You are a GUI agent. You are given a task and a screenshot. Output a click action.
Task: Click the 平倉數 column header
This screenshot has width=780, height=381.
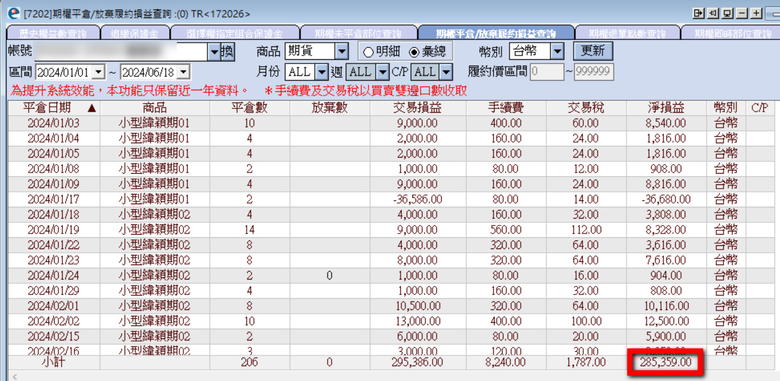point(250,108)
